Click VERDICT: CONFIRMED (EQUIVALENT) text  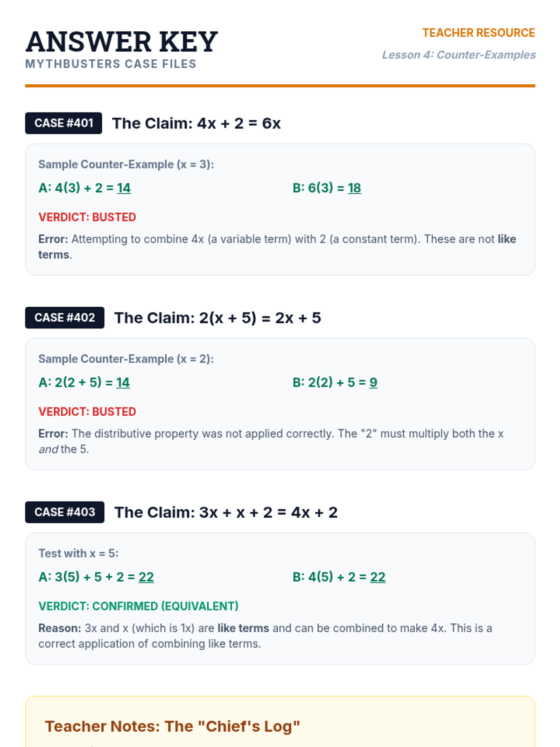[138, 606]
